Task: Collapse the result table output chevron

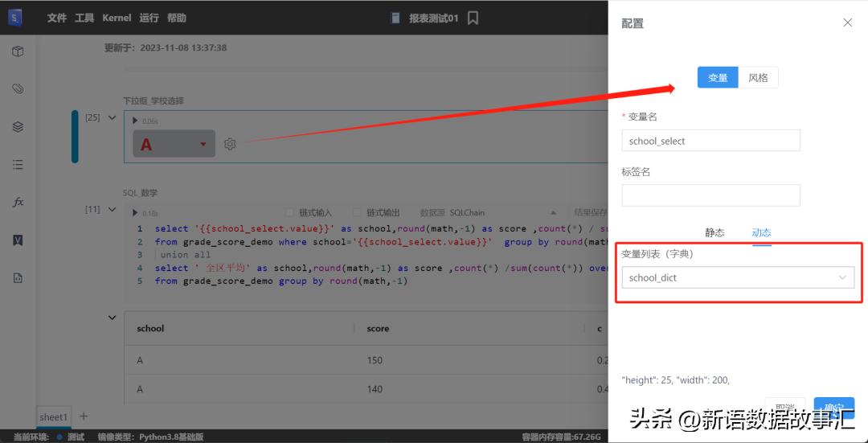Action: point(113,318)
